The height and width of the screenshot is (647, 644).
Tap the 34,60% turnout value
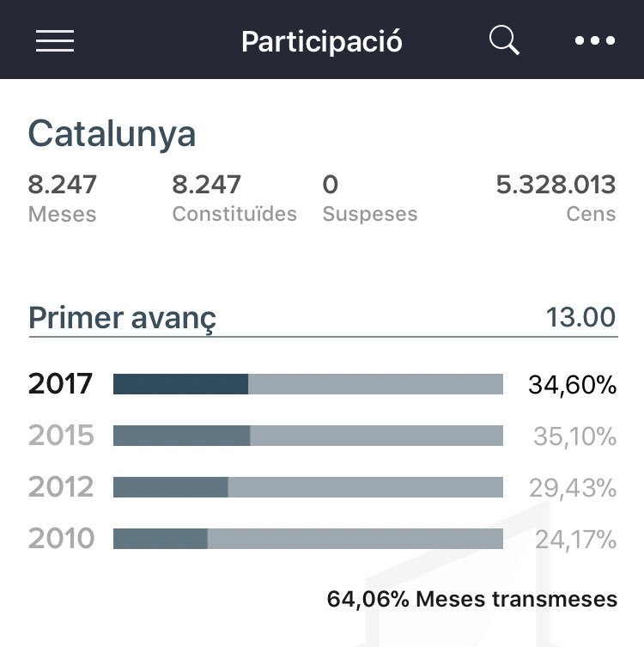(x=572, y=385)
